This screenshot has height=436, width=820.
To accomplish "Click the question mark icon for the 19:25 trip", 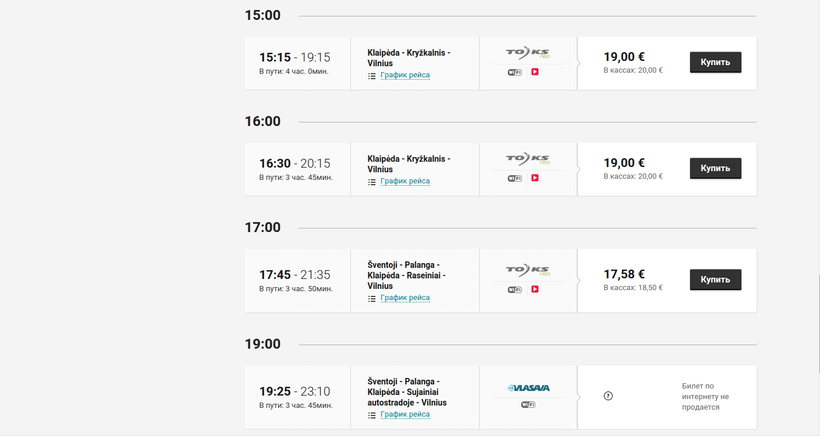I will [608, 396].
